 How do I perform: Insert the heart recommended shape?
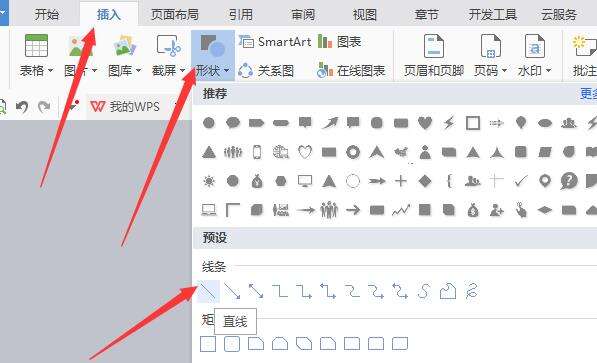click(425, 123)
